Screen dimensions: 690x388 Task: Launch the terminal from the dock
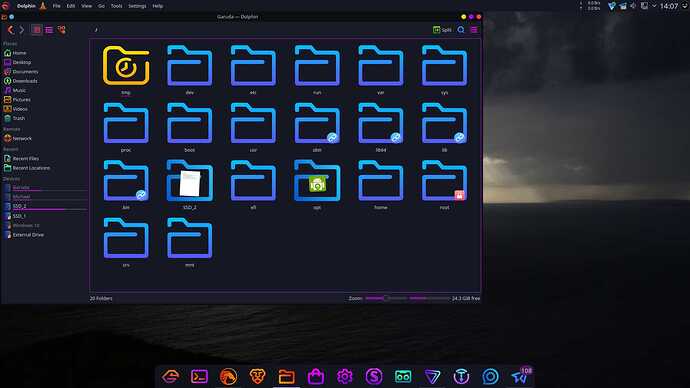(x=199, y=377)
